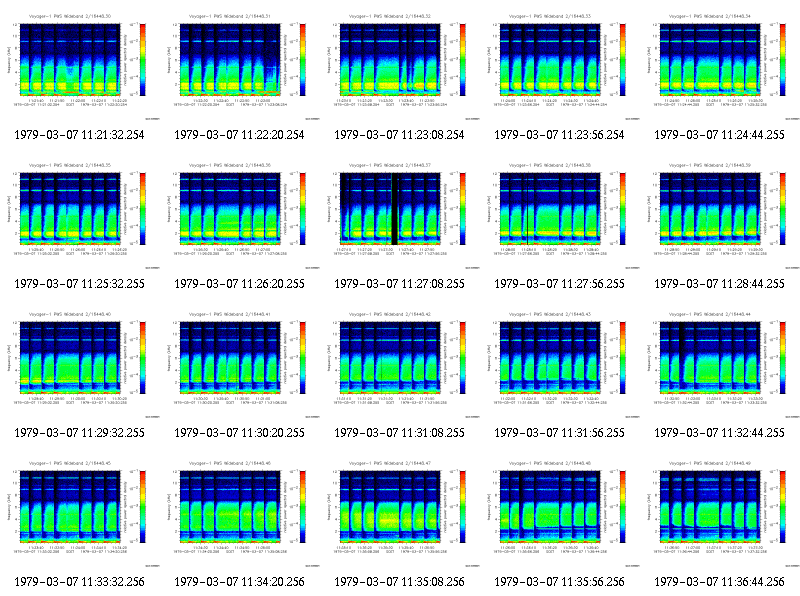Click the caption 1979-03-07 11:26:20.255
The image size is (800, 596).
tap(239, 284)
